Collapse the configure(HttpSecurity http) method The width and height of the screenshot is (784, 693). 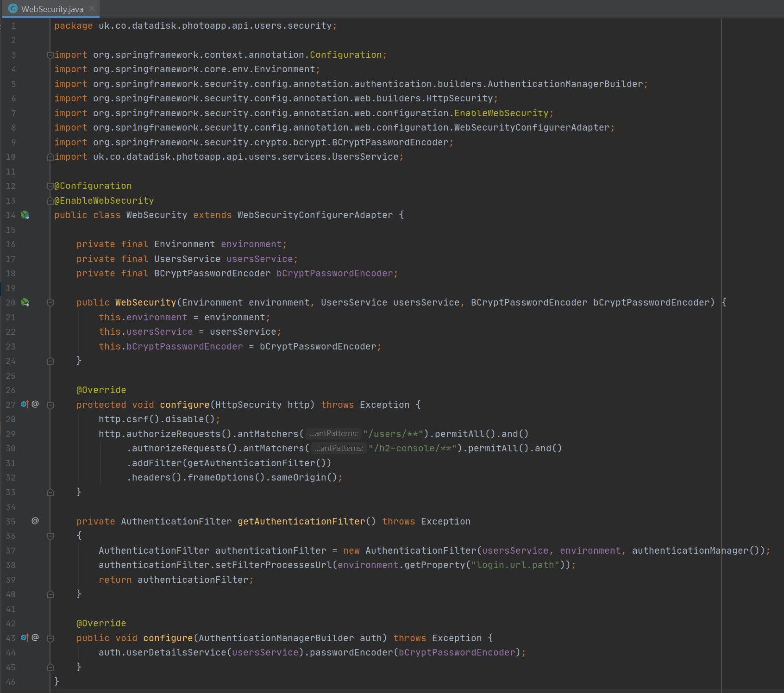click(x=50, y=405)
